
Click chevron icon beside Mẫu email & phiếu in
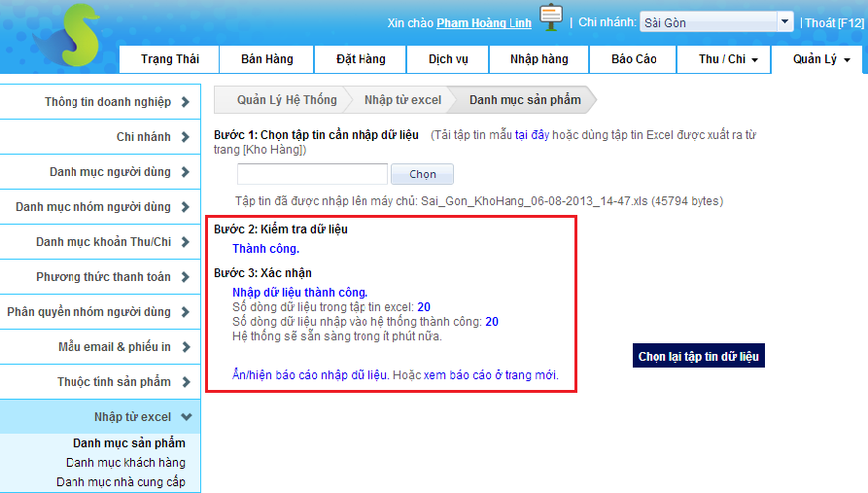tap(186, 347)
